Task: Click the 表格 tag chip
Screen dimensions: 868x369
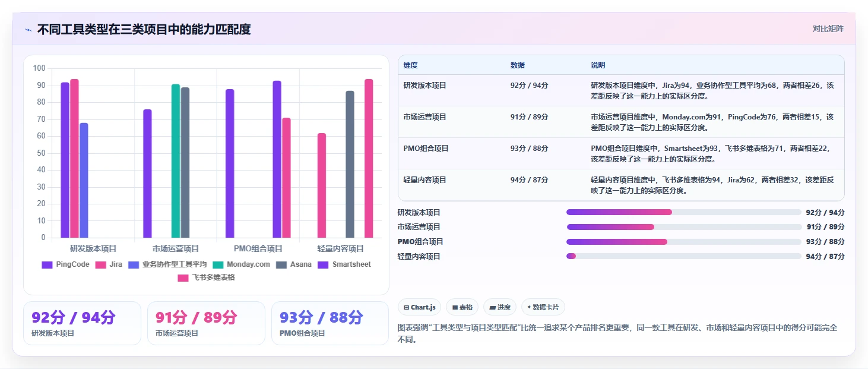Action: click(462, 307)
